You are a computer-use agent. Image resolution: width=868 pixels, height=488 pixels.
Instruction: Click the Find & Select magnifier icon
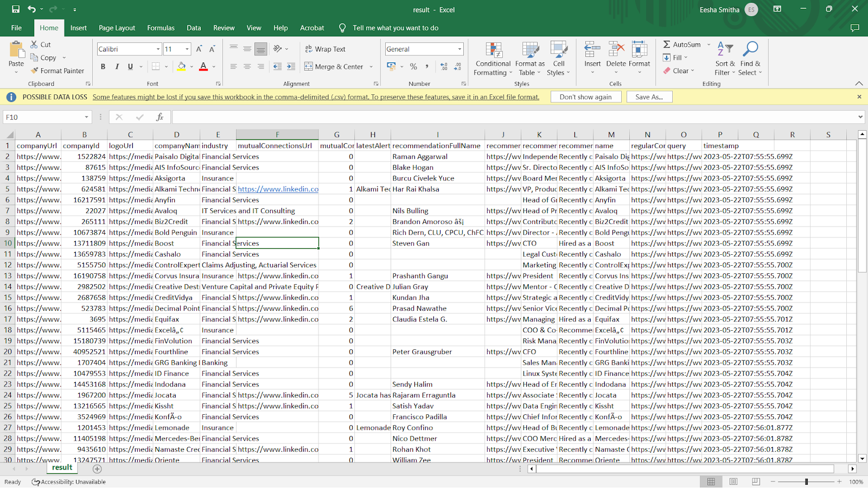750,49
